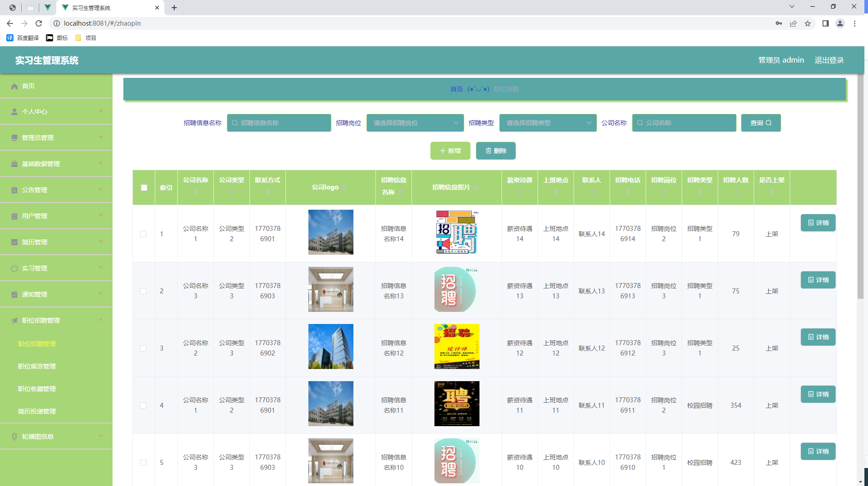868x486 pixels.
Task: Open the 招聘类型 dropdown
Action: [547, 123]
